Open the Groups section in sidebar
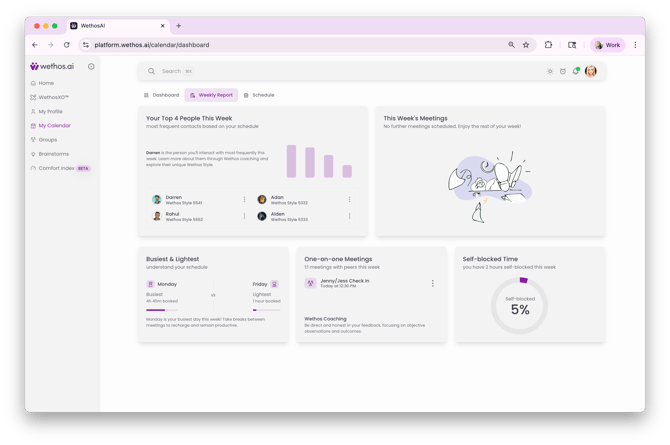Screen dimensions: 670x445 coord(47,140)
